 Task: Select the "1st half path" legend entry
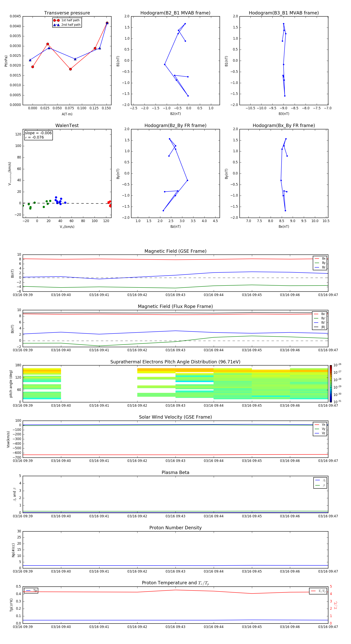[x=66, y=20]
